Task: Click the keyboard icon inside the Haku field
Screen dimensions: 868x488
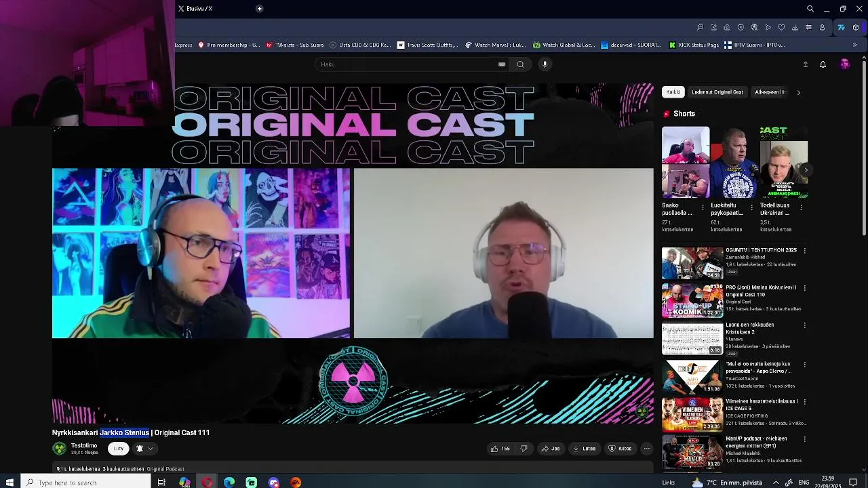Action: (502, 64)
